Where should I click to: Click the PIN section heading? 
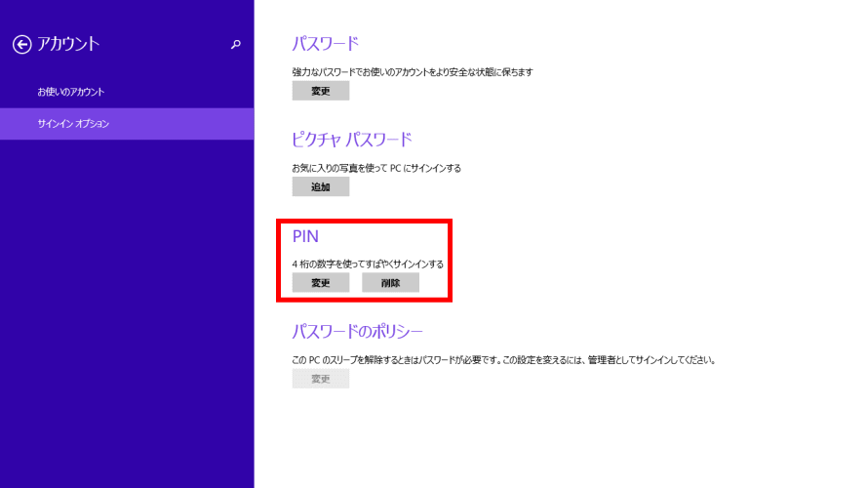coord(306,235)
